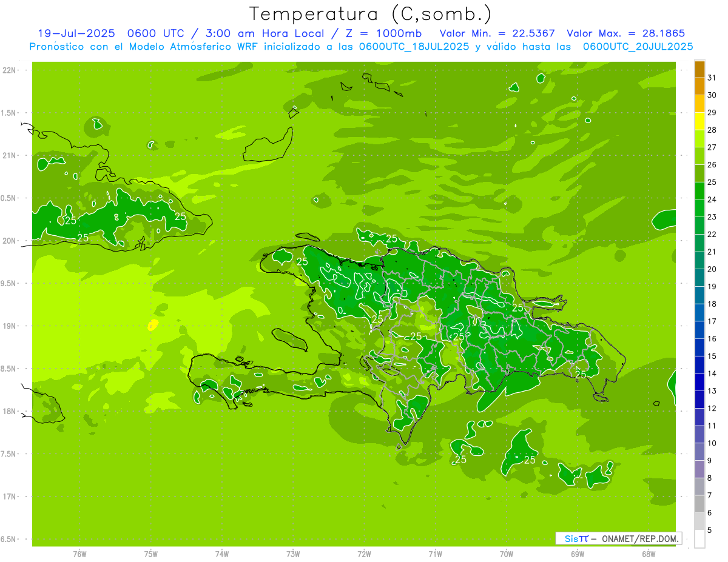Click the 72W longitude axis label
Viewport: 728px width, 562px height.
364,554
